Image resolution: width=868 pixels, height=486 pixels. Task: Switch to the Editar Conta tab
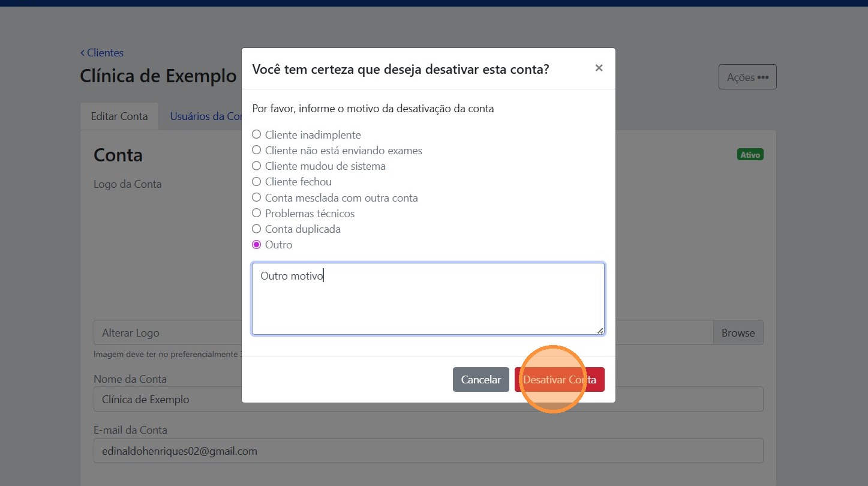click(119, 116)
